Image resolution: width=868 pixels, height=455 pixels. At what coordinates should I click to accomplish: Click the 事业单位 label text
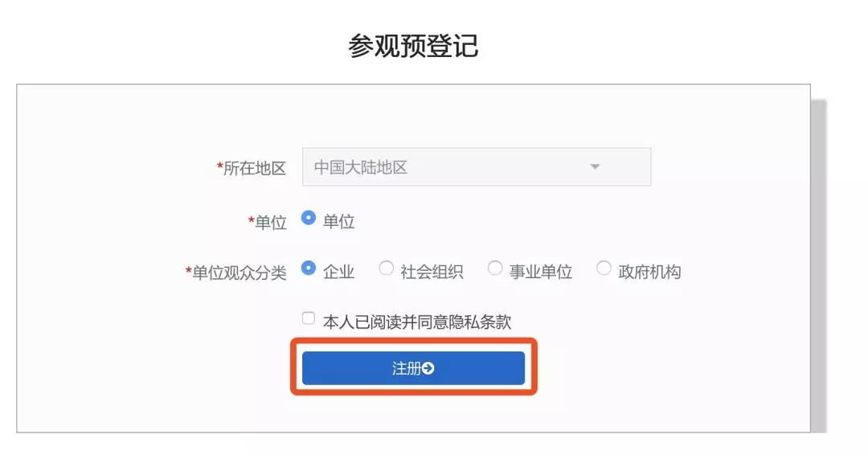tap(541, 272)
